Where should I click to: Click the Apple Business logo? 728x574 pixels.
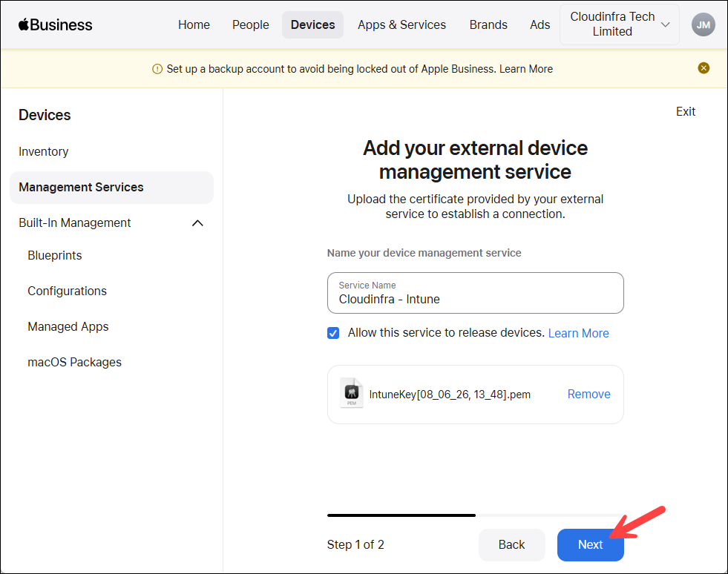tap(55, 24)
